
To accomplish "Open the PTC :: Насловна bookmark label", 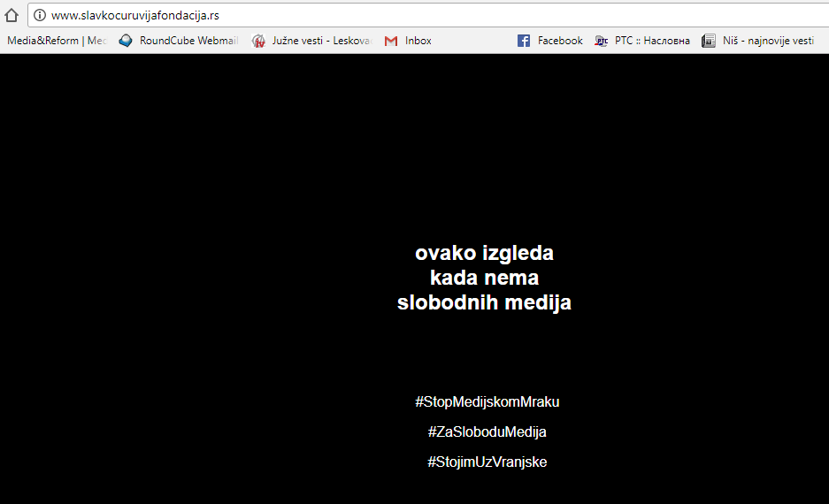I will pos(652,41).
